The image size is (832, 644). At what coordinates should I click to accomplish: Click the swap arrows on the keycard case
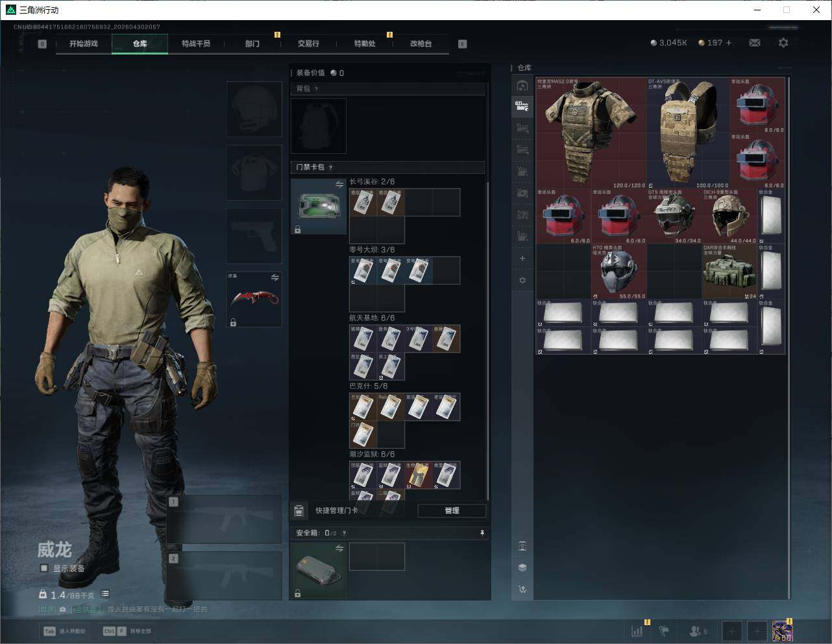(339, 185)
